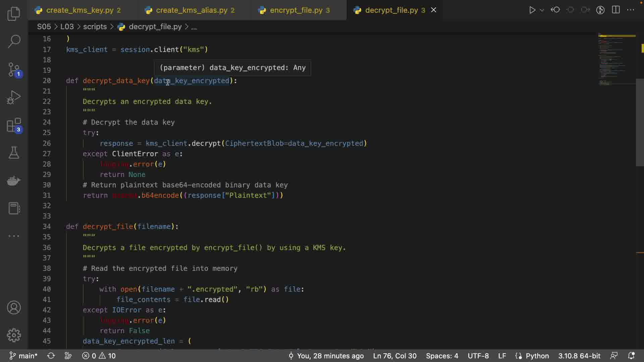Click the scripts folder in breadcrumb
The height and width of the screenshot is (362, 644).
[x=95, y=27]
